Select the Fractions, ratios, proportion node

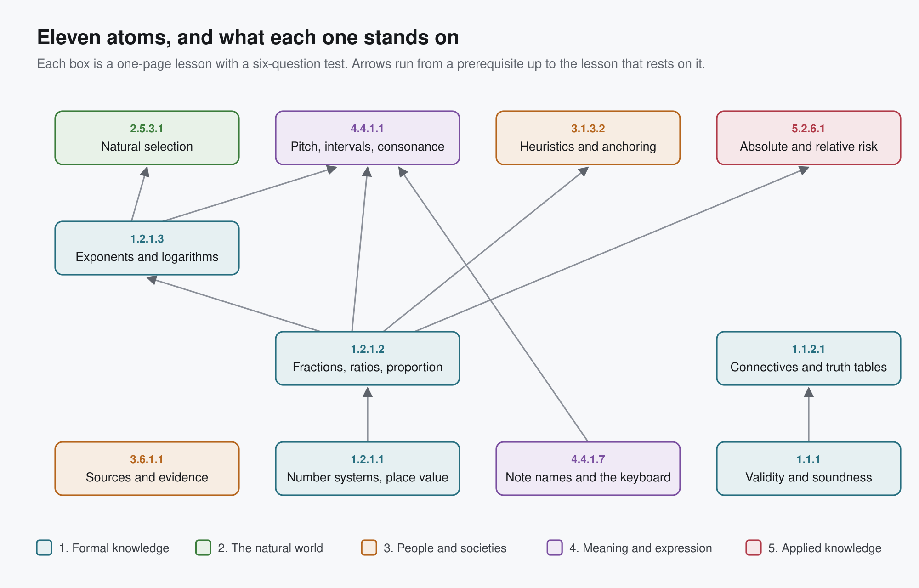pyautogui.click(x=368, y=358)
